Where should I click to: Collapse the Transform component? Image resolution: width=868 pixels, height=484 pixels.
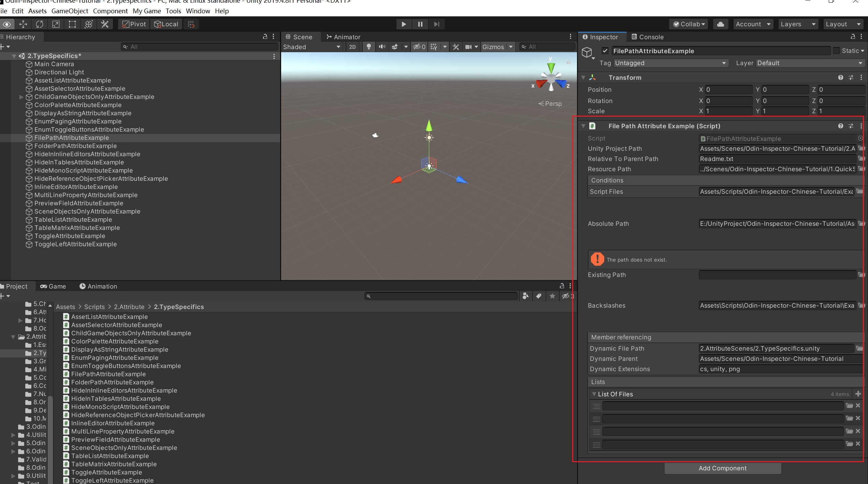(x=583, y=78)
